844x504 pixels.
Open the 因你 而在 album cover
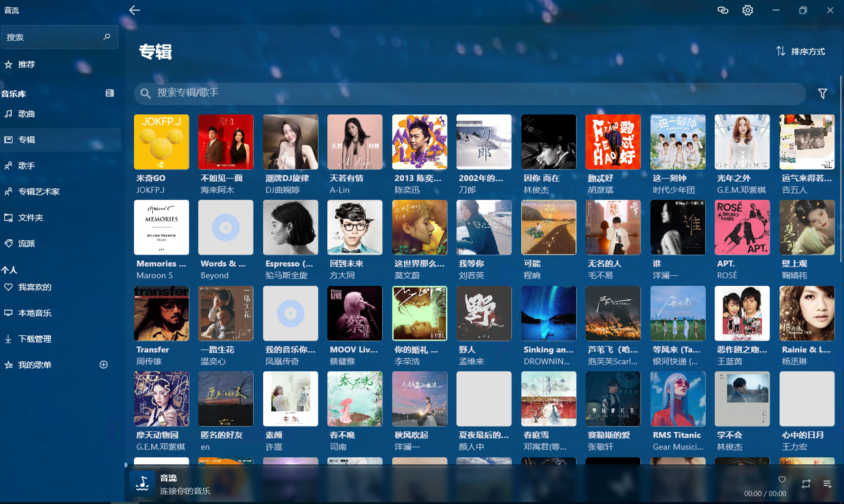(549, 142)
